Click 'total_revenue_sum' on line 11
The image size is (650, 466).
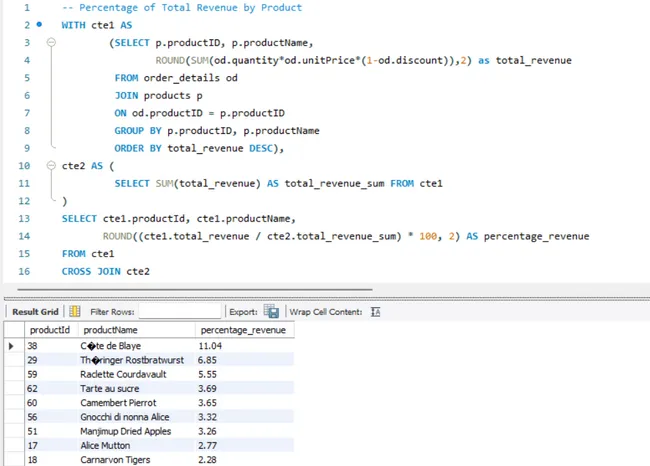click(334, 184)
